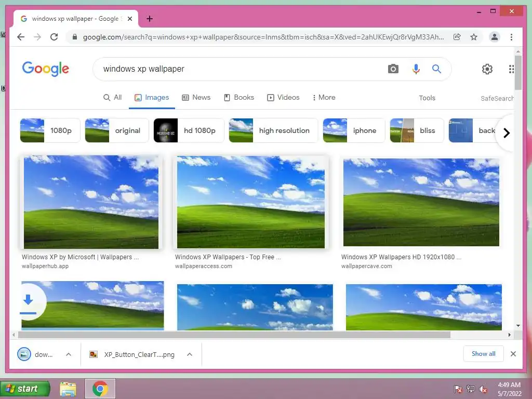
Task: Reload the page with refresh icon
Action: (x=54, y=37)
